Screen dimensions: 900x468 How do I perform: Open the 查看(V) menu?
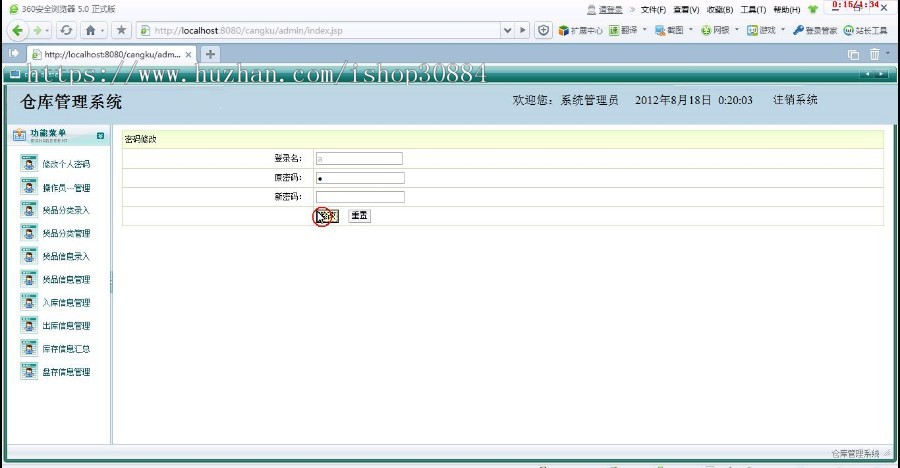686,10
